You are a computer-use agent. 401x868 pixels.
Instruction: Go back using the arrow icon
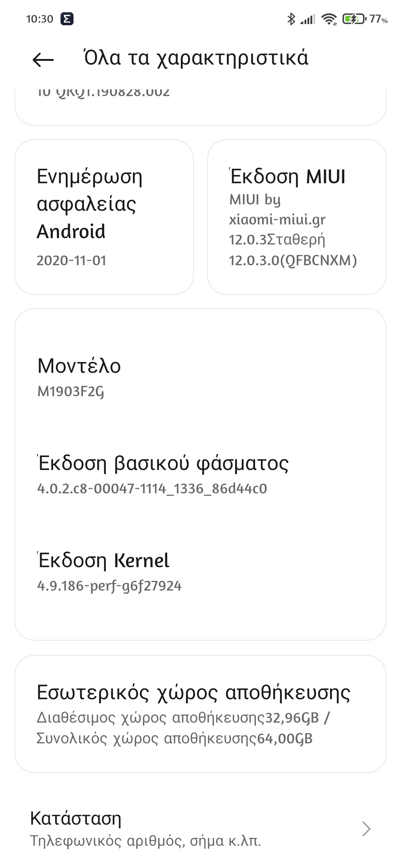tap(43, 59)
